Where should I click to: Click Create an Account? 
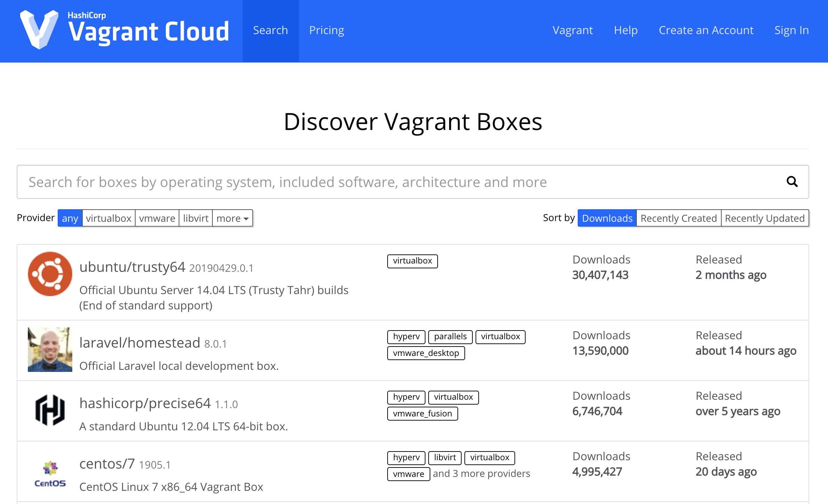coord(706,31)
